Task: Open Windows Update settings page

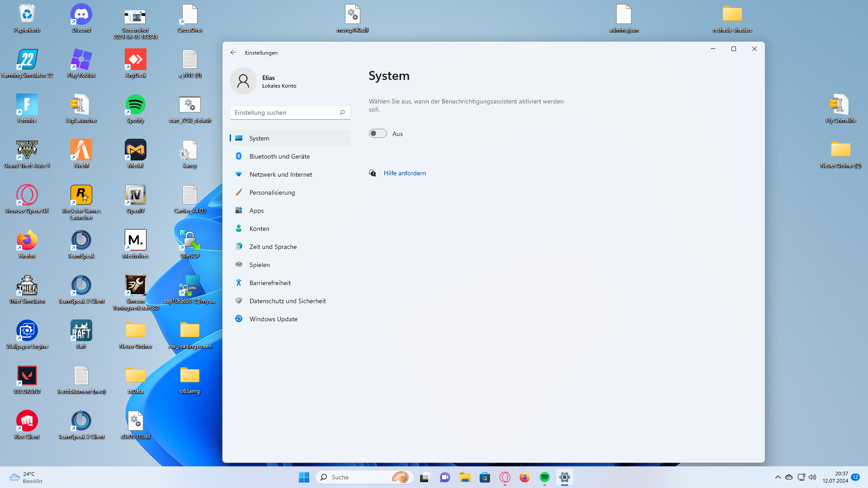Action: pyautogui.click(x=273, y=319)
